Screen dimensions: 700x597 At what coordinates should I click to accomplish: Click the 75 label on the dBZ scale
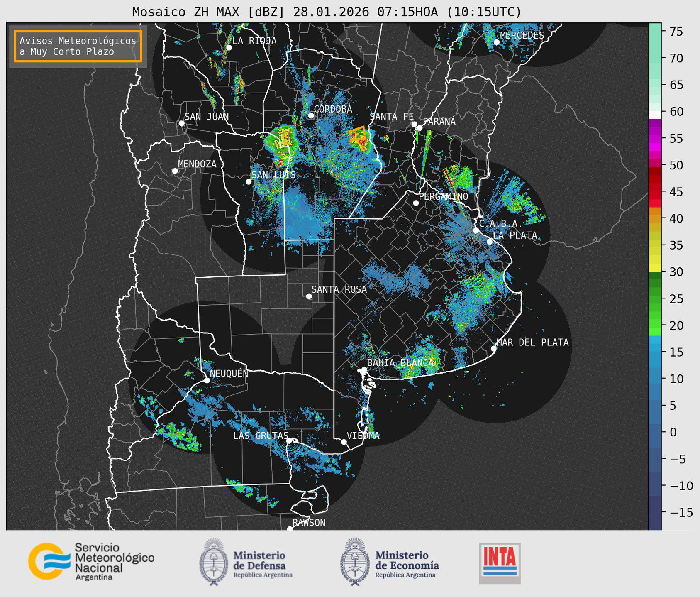[676, 32]
